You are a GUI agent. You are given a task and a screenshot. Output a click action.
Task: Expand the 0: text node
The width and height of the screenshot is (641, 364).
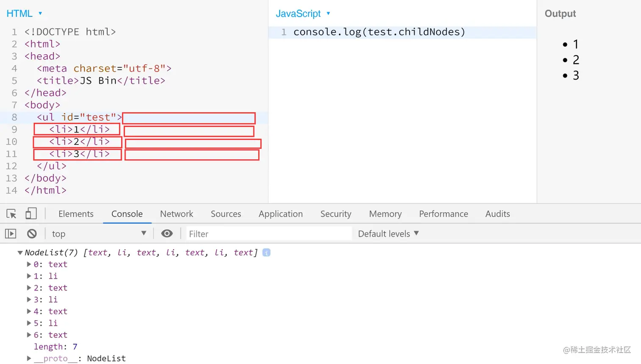point(29,264)
